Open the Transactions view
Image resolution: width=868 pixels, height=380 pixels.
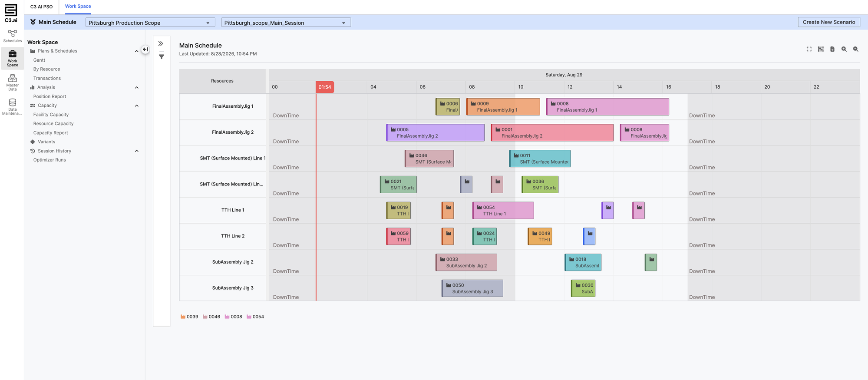[47, 79]
